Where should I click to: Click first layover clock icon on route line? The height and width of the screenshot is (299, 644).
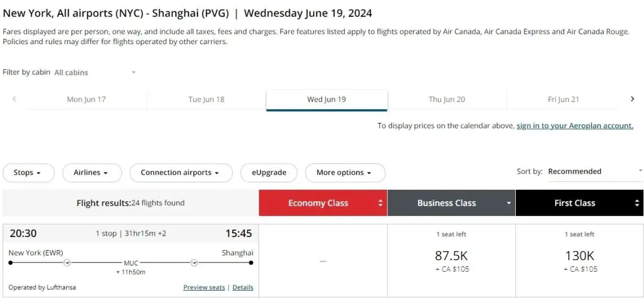coord(67,263)
